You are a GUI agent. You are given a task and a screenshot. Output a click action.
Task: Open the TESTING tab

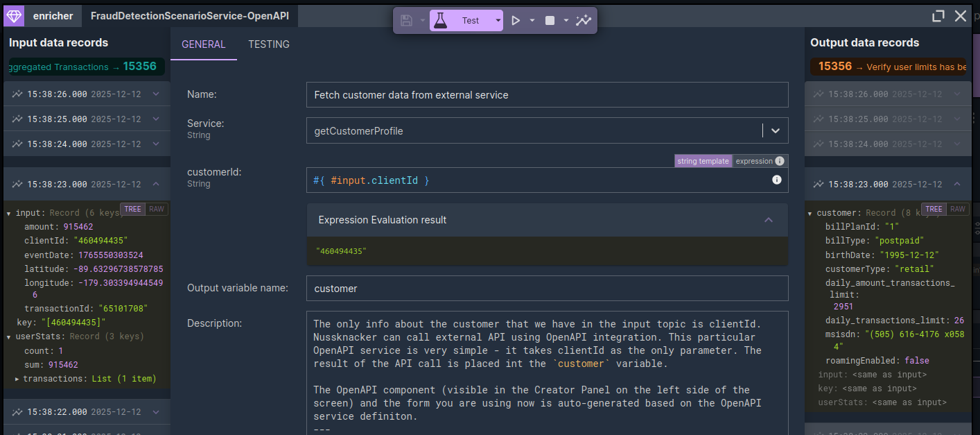269,44
